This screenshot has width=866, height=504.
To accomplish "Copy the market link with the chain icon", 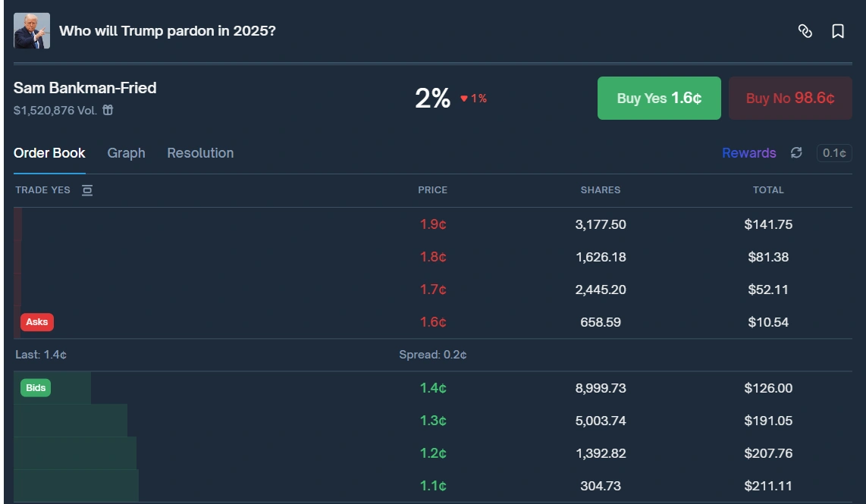I will [x=805, y=31].
